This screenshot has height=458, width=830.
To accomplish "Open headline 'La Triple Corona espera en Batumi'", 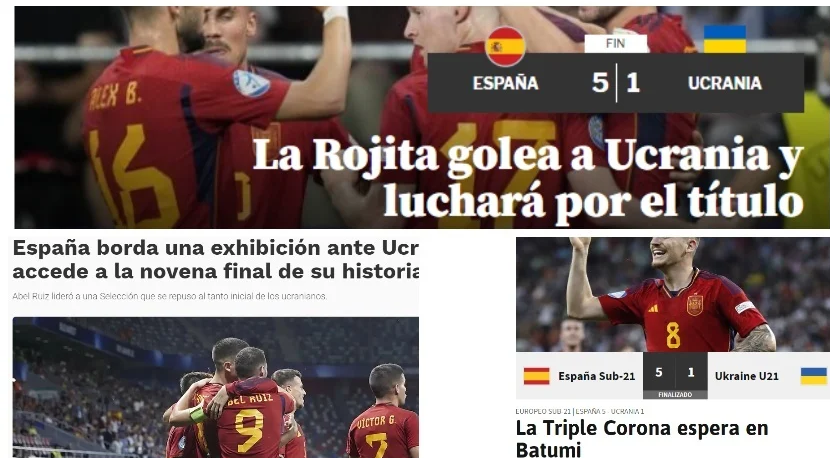I will pyautogui.click(x=642, y=438).
